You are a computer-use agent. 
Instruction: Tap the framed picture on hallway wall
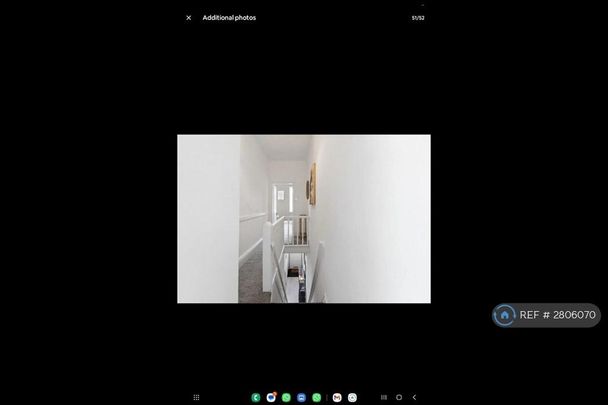click(x=312, y=184)
